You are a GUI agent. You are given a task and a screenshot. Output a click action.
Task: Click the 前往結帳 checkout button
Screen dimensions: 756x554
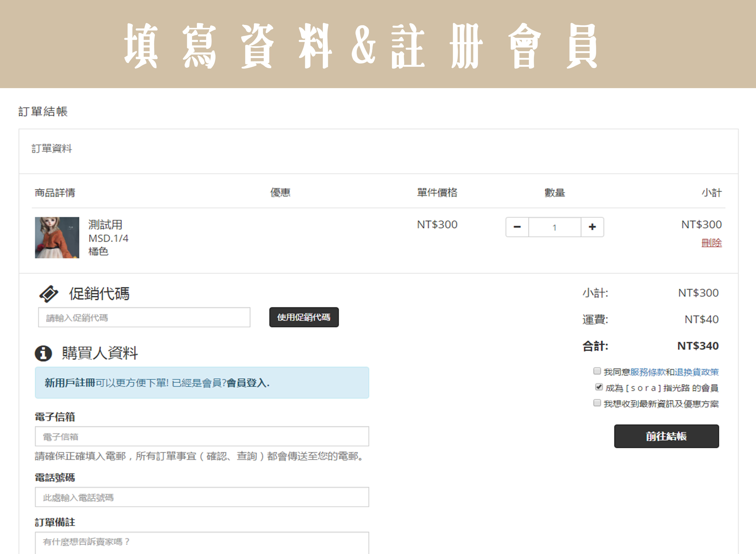pos(666,436)
